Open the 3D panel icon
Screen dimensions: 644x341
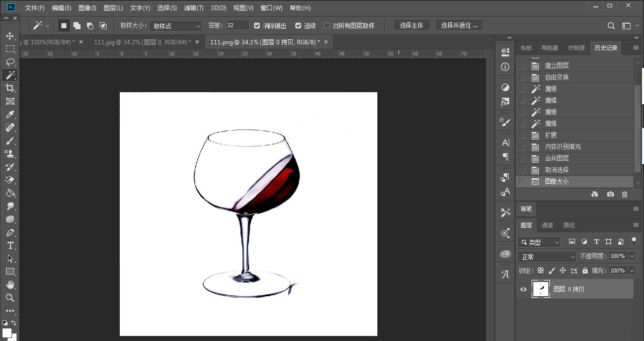click(x=506, y=51)
